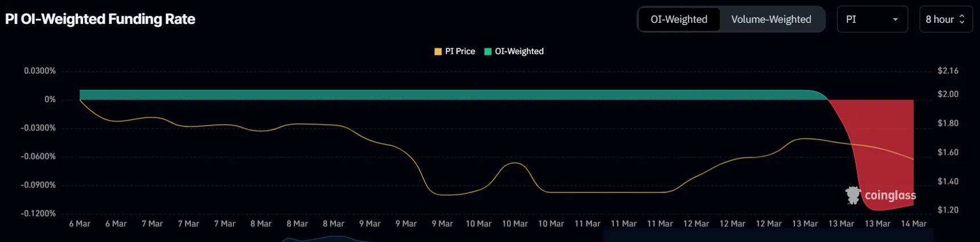Switch to the Volume-Weighted tab
Image resolution: width=980 pixels, height=242 pixels.
click(771, 19)
